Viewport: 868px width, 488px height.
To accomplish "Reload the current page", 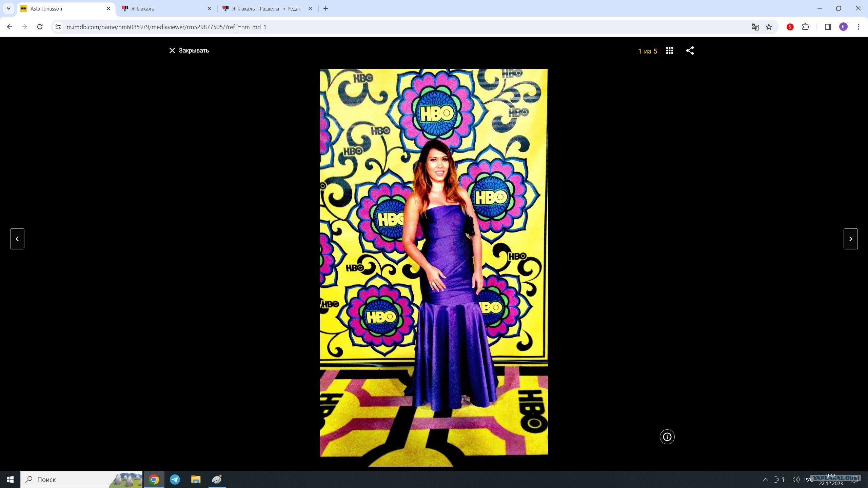I will pos(40,27).
